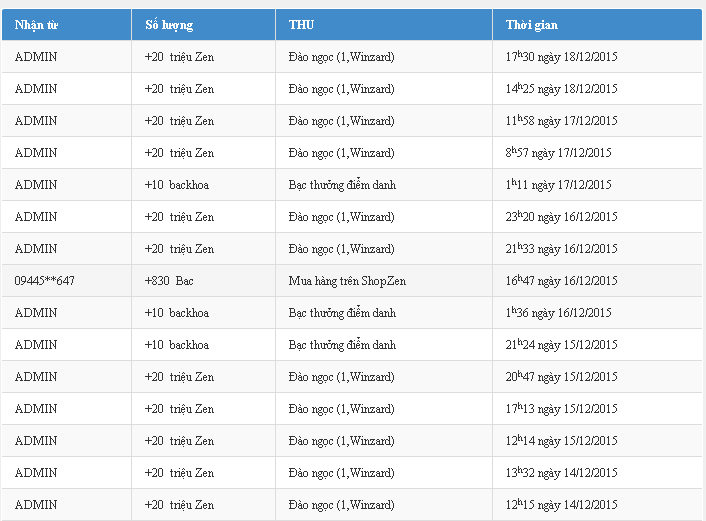
Task: Click '+10 backhoa' in 1h36 16/12 row
Action: (177, 313)
